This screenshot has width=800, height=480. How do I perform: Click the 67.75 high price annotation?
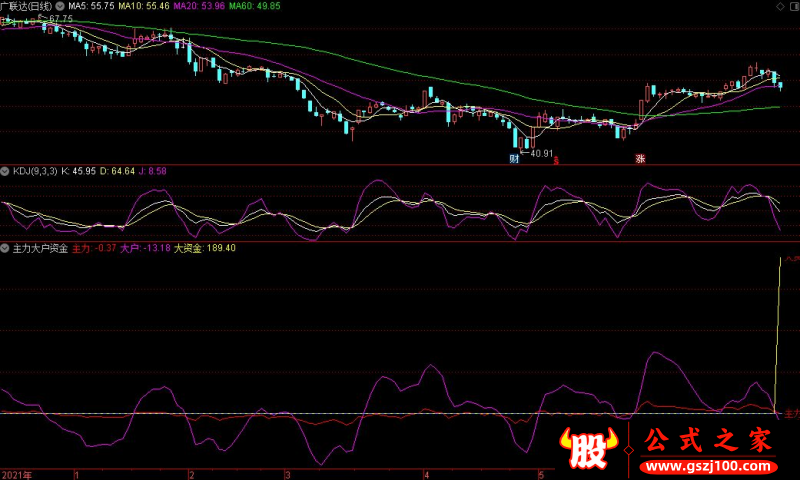click(61, 19)
